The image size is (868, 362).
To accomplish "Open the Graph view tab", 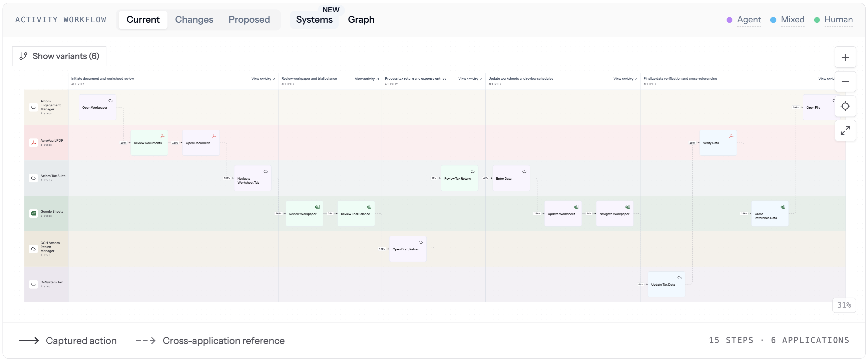I will tap(361, 20).
